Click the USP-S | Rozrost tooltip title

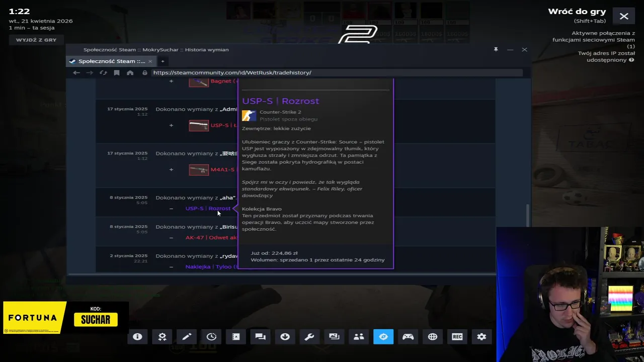(x=280, y=101)
